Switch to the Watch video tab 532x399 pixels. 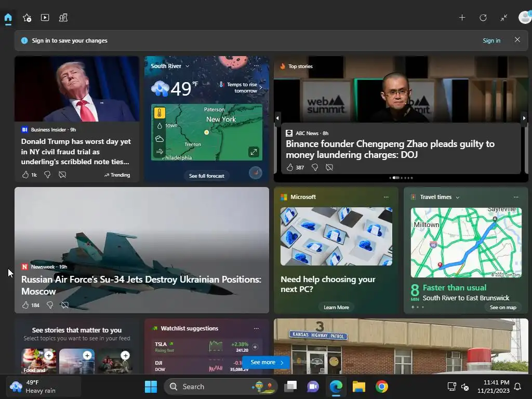pyautogui.click(x=45, y=17)
